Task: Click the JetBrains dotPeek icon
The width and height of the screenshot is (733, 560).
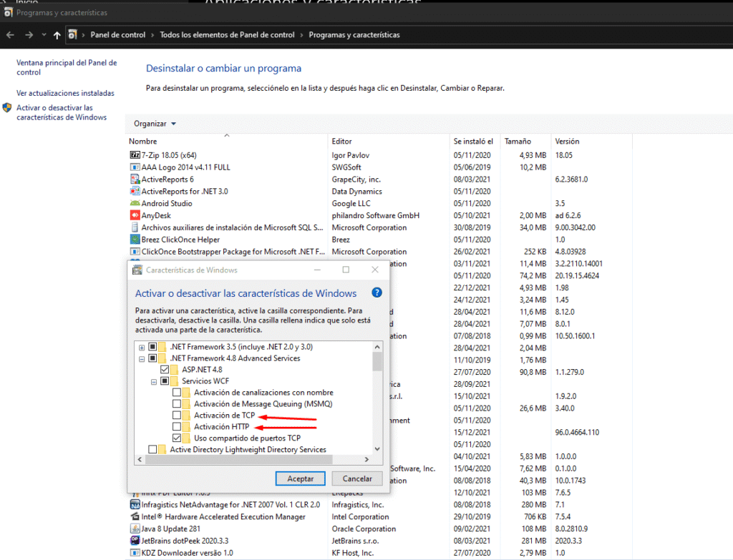Action: point(135,541)
